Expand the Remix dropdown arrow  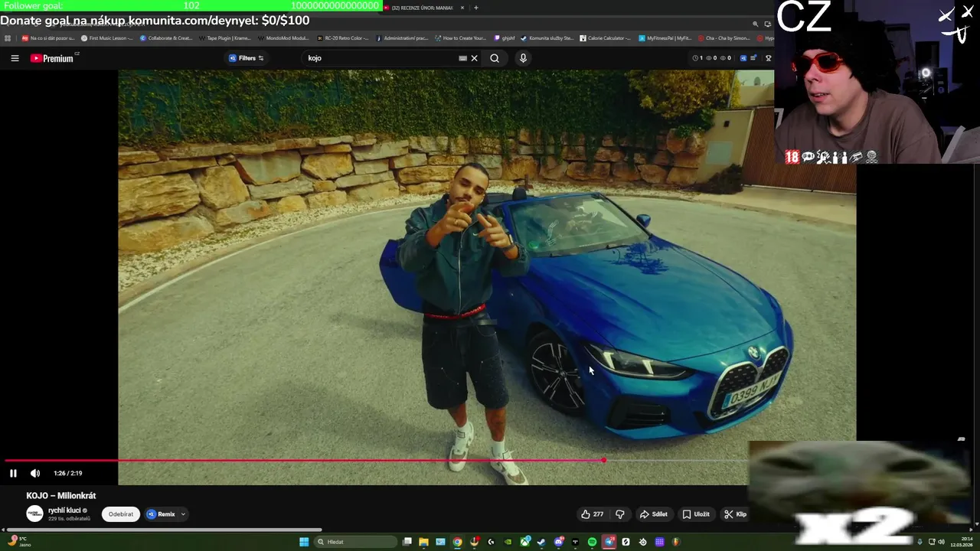(x=184, y=514)
